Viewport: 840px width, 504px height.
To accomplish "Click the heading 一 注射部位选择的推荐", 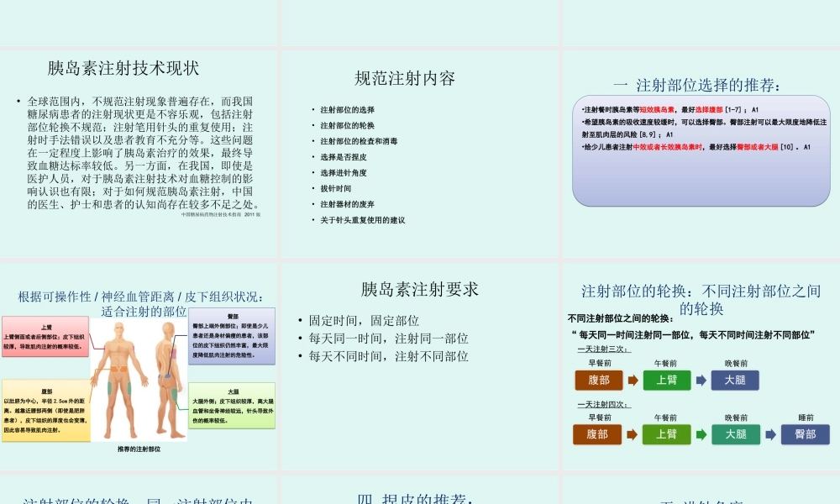I will pyautogui.click(x=699, y=83).
